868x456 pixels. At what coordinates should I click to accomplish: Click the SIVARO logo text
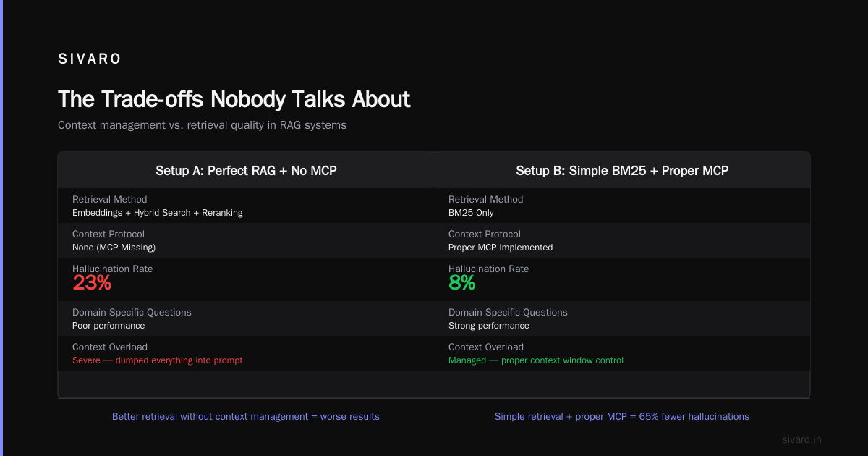click(90, 59)
